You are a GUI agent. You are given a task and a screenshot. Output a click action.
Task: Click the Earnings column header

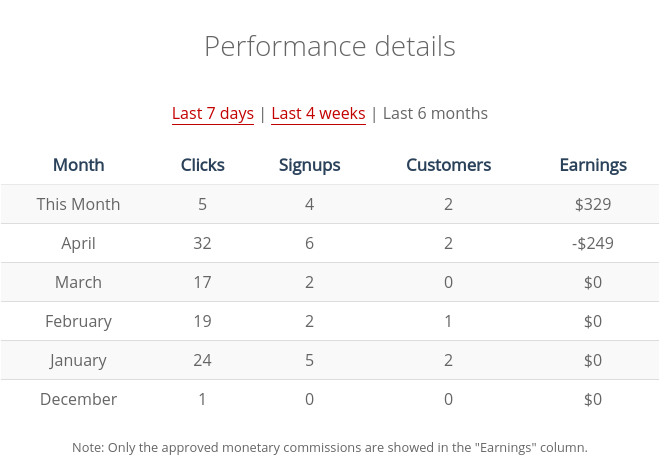pos(593,165)
